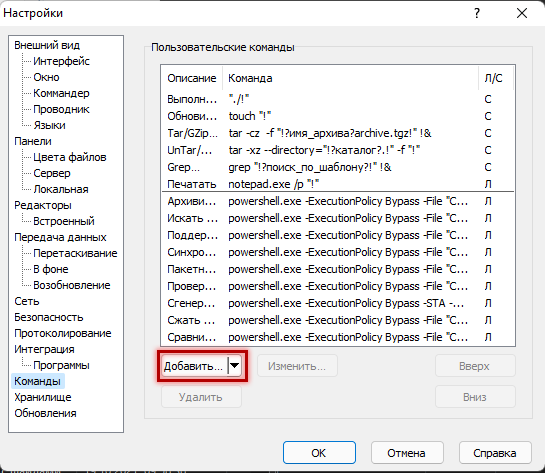Open the Цвета файлов settings page
The image size is (545, 473).
pos(70,157)
